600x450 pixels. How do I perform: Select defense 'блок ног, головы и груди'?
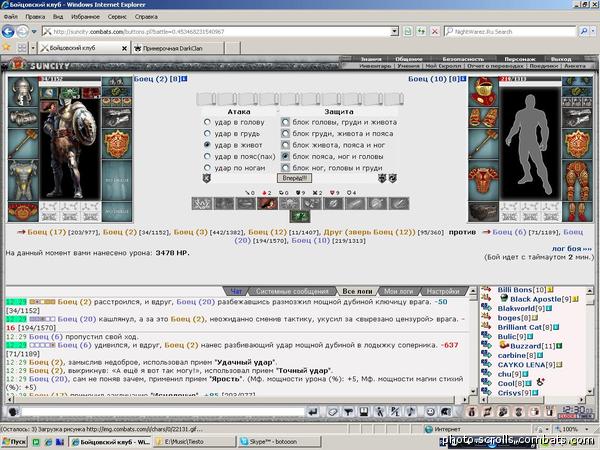point(285,168)
